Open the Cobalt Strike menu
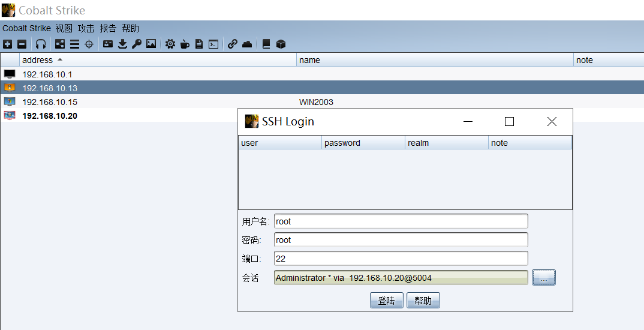The image size is (644, 330). point(27,28)
